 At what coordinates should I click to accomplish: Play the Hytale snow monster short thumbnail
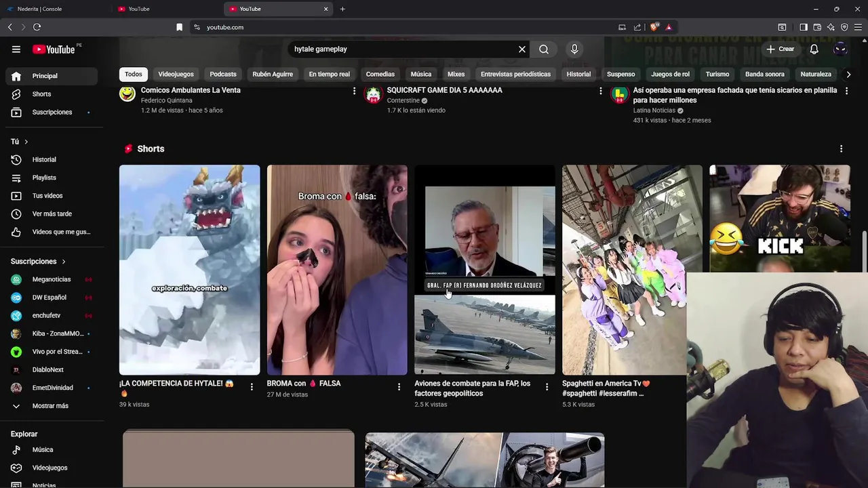click(189, 270)
